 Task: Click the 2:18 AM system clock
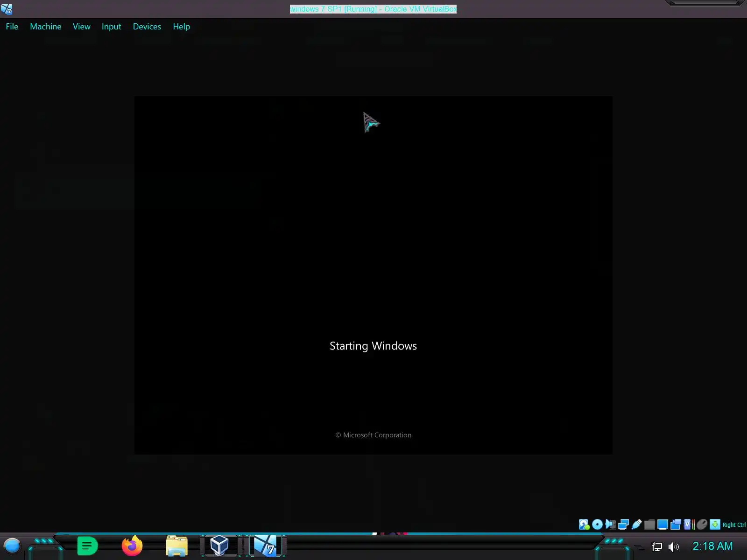coord(712,546)
